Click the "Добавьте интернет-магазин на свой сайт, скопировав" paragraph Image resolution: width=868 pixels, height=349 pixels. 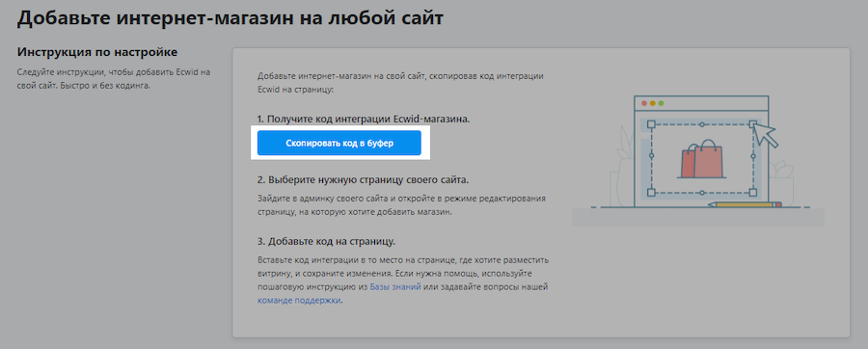click(401, 82)
